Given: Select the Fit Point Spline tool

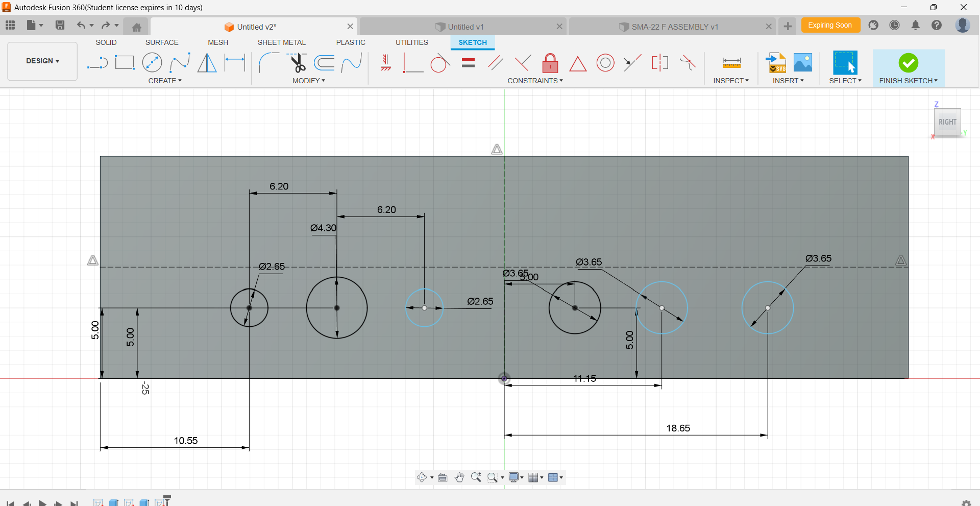Looking at the screenshot, I should point(180,63).
